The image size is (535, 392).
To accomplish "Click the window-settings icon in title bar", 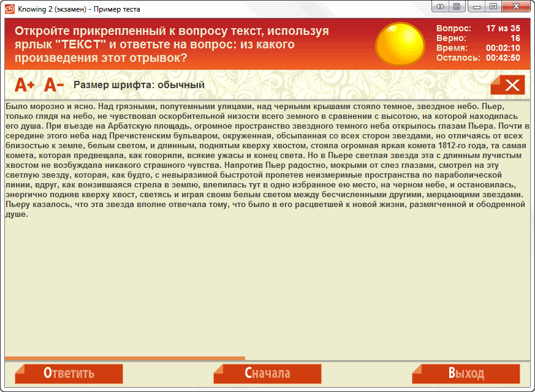I will [458, 7].
